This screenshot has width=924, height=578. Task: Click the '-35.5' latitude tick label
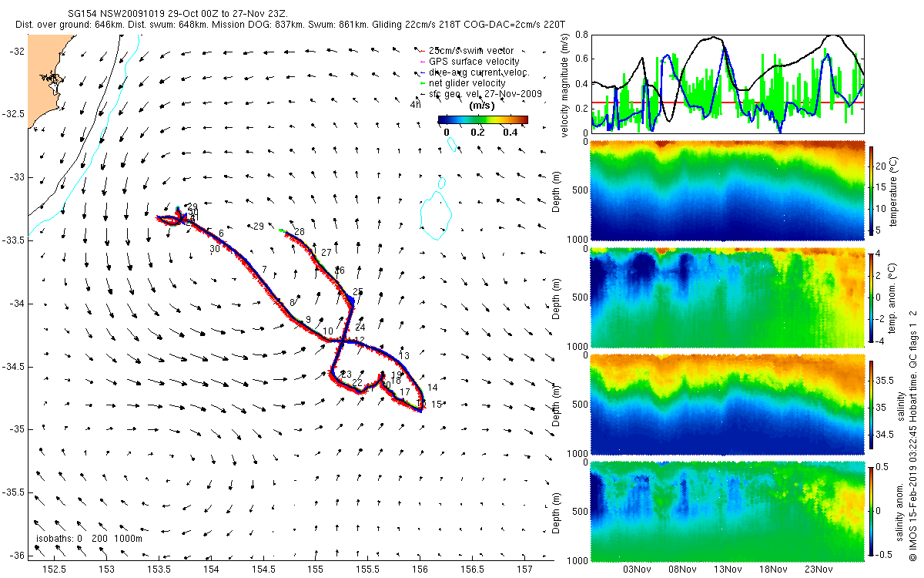click(13, 492)
